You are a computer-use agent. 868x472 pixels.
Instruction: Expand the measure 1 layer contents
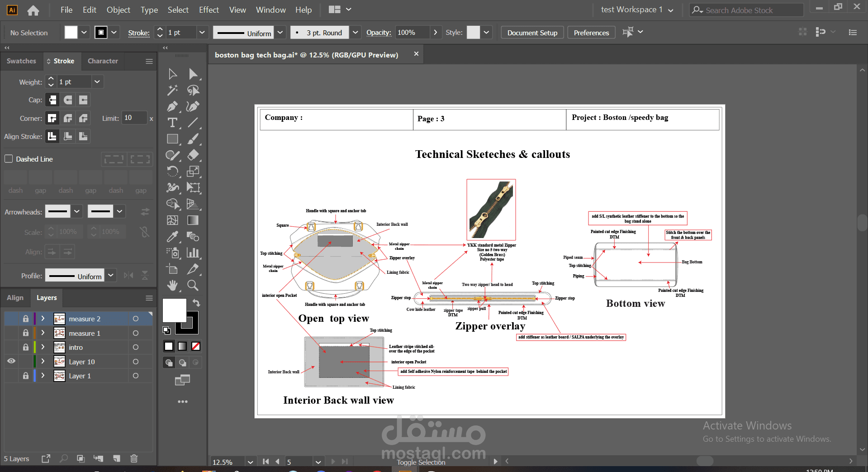[x=43, y=333]
